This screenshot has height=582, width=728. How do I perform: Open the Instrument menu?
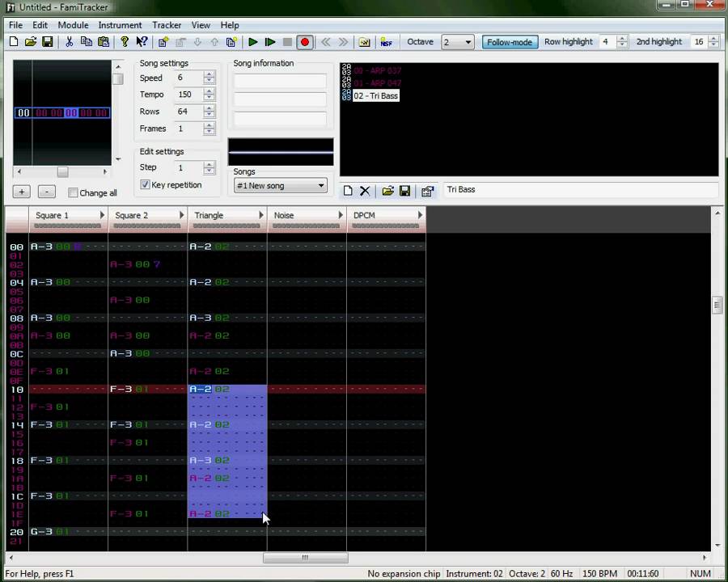tap(120, 25)
